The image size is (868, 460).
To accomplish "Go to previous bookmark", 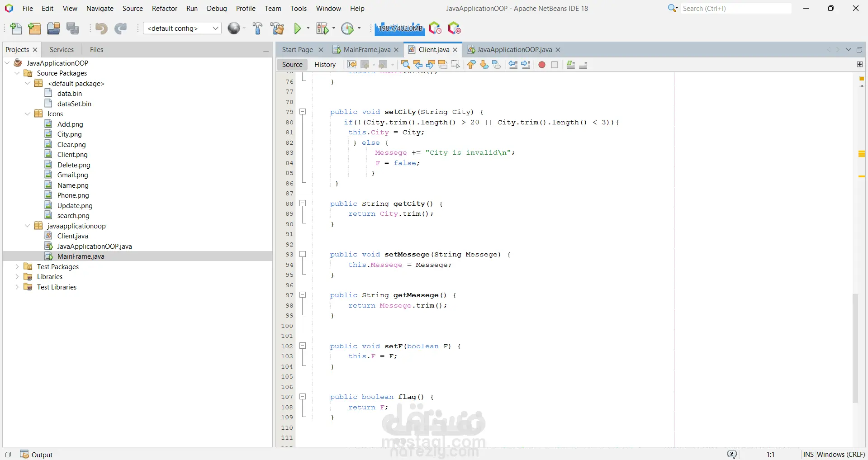I will [471, 65].
